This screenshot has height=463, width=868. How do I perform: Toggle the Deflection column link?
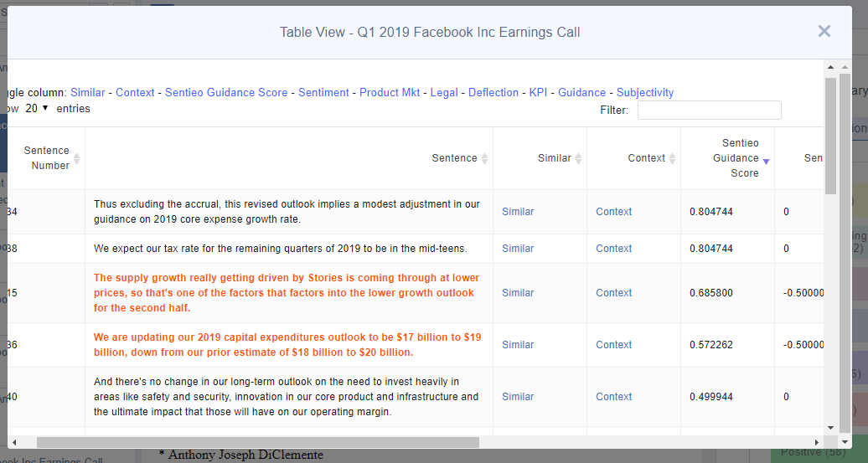493,92
